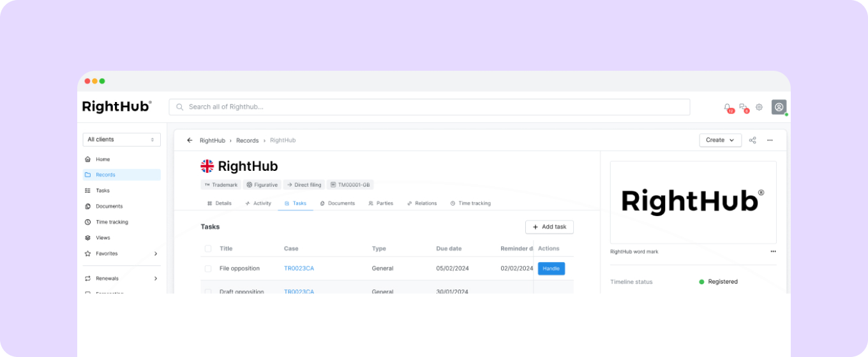Click the Tasks list icon in sidebar

point(87,191)
